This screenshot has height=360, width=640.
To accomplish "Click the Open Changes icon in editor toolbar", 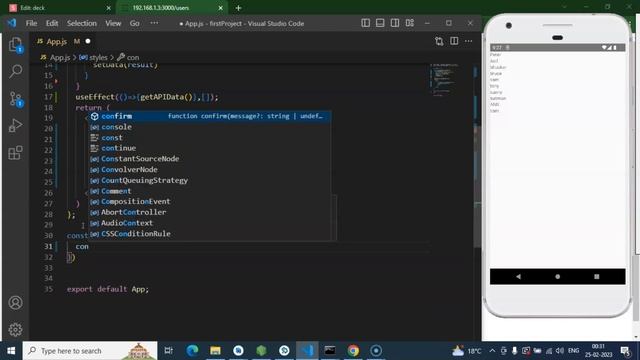I will 439,41.
